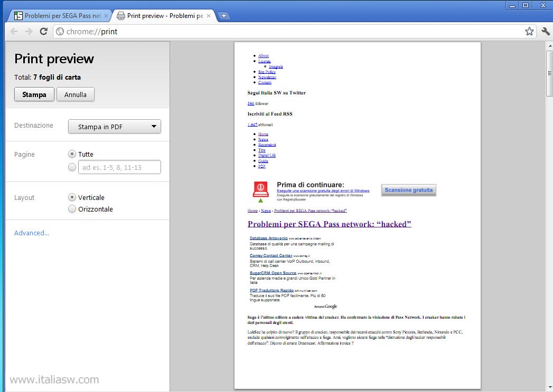553x392 pixels.
Task: Click the Recensioni link in the preview
Action: [267, 145]
